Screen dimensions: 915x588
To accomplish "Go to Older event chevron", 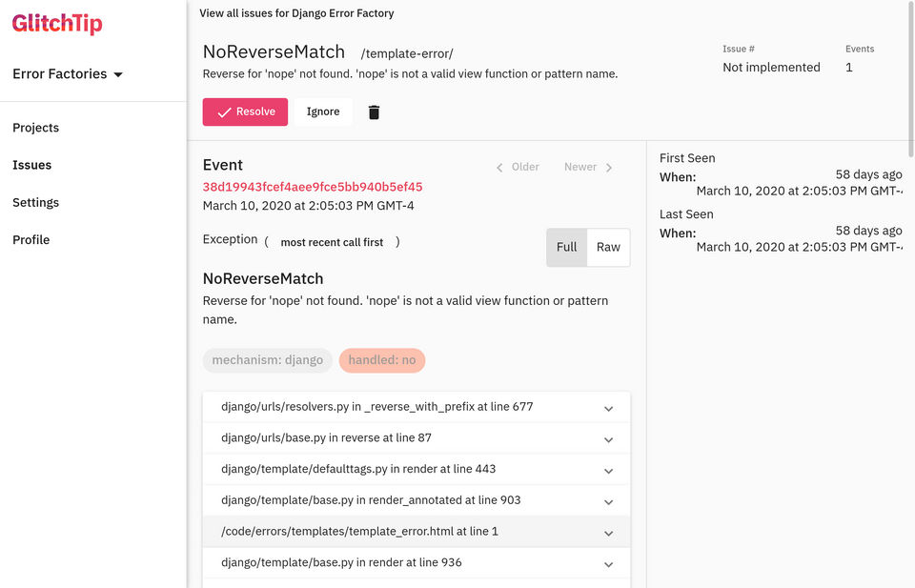I will point(499,168).
